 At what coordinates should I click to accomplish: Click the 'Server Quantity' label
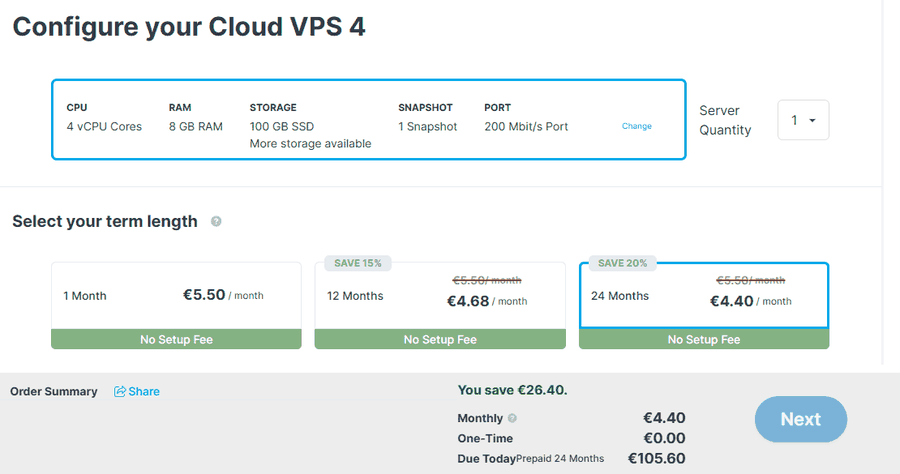[725, 120]
